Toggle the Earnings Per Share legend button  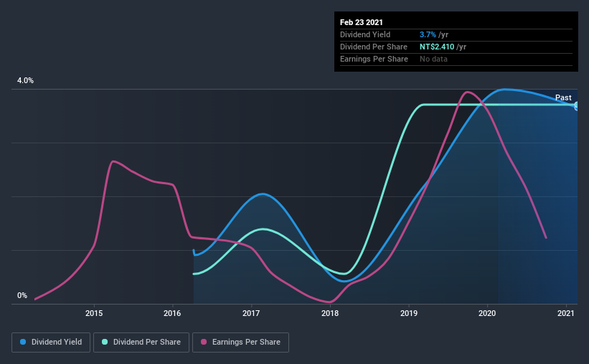click(x=240, y=343)
